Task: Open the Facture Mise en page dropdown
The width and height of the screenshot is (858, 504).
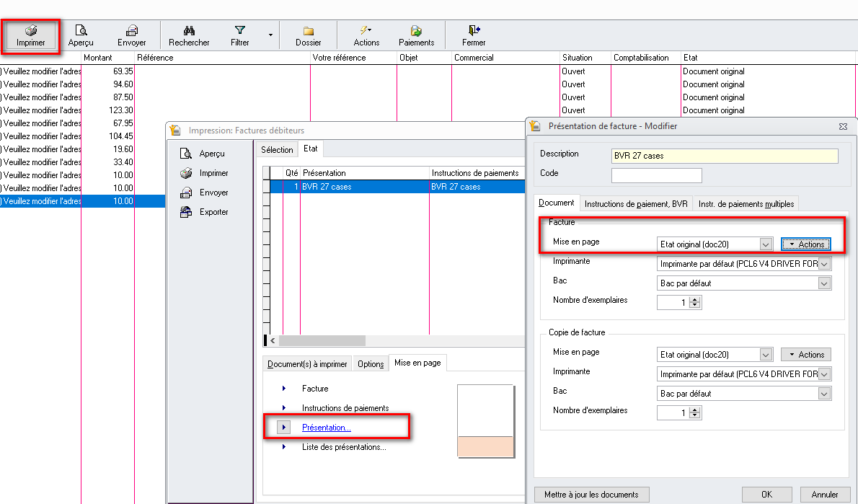Action: click(766, 244)
